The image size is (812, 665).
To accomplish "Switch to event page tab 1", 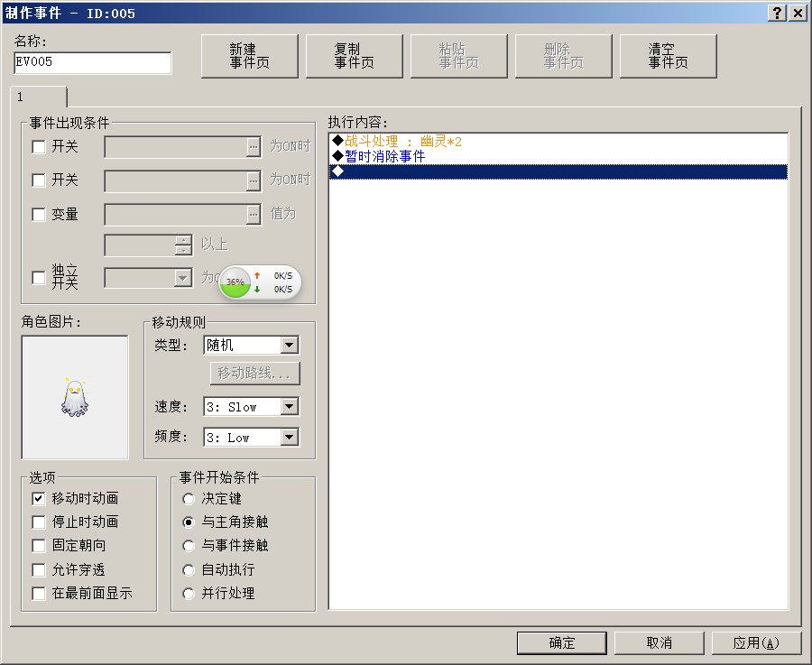I will [x=39, y=97].
